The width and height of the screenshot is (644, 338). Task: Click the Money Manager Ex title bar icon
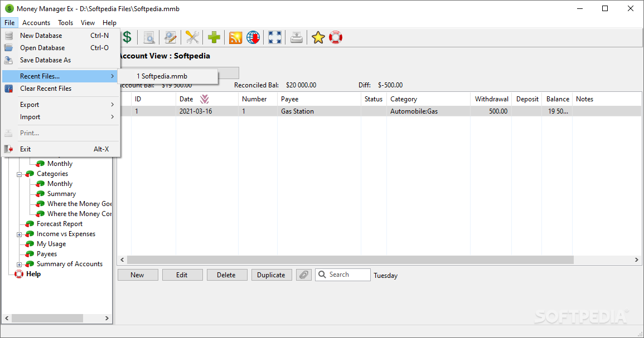9,8
